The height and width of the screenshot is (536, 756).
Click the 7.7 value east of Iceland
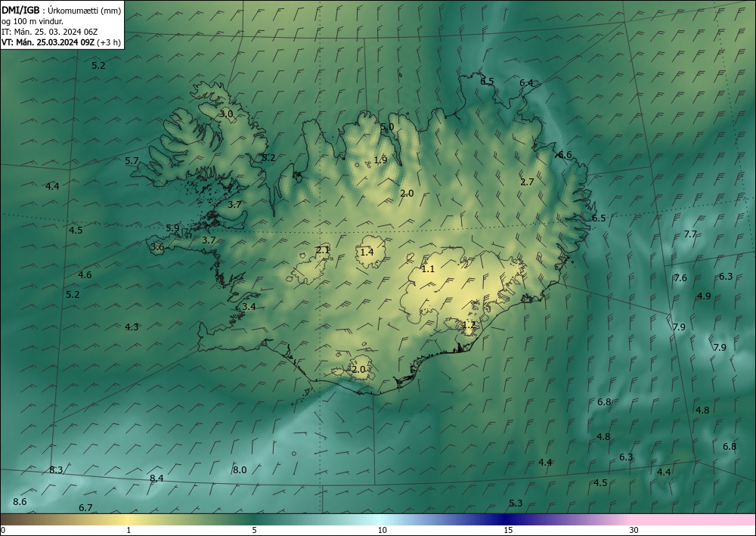(x=690, y=234)
